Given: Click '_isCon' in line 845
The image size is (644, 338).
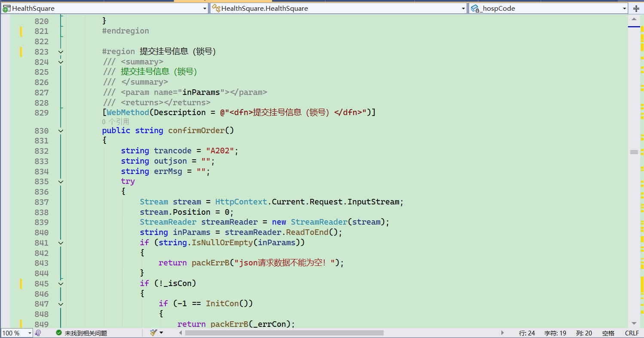Looking at the screenshot, I should [177, 283].
